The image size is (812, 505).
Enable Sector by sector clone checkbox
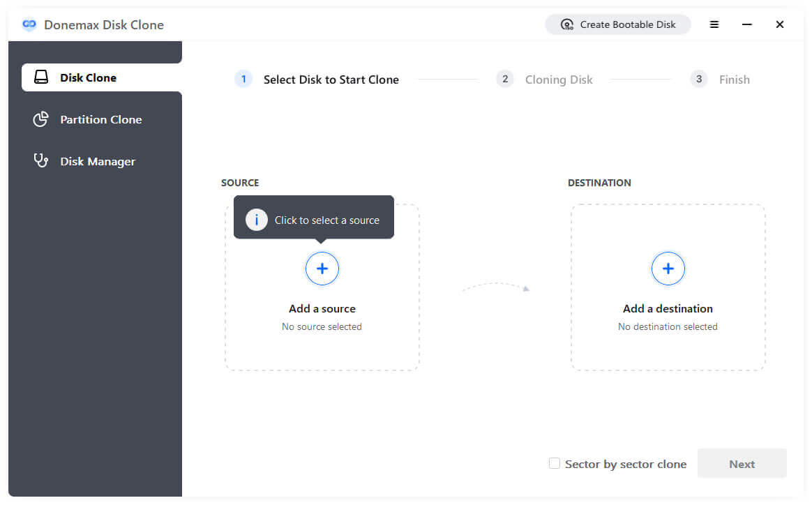click(x=555, y=463)
